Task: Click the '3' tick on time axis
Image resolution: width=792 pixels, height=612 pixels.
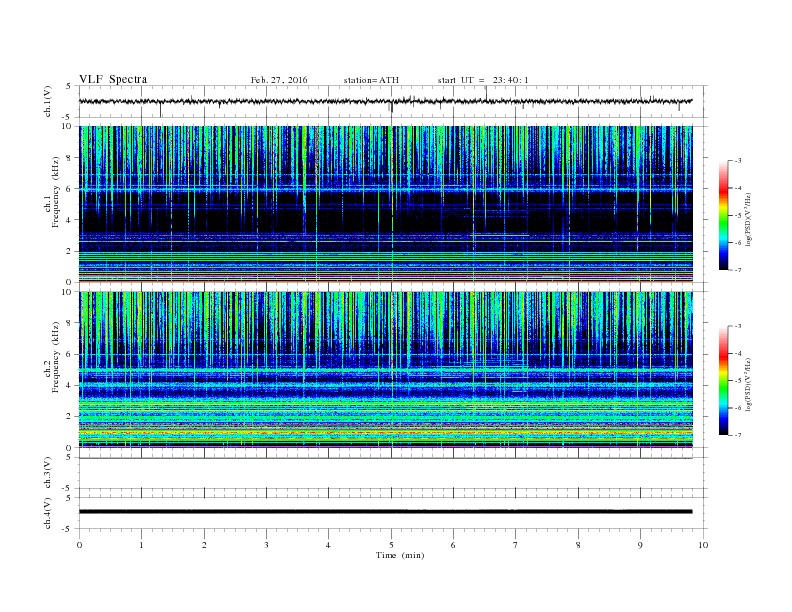Action: click(x=266, y=545)
